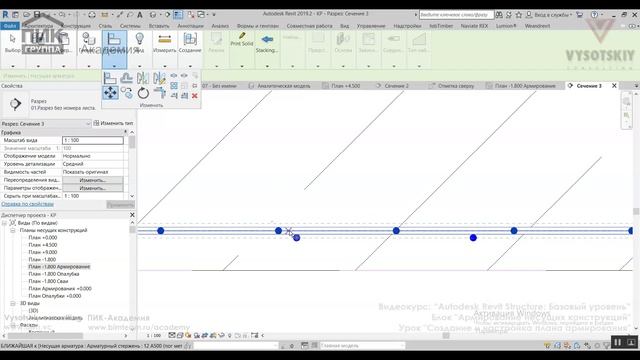Select План -1.800 Сваи in project browser

[x=48, y=281]
